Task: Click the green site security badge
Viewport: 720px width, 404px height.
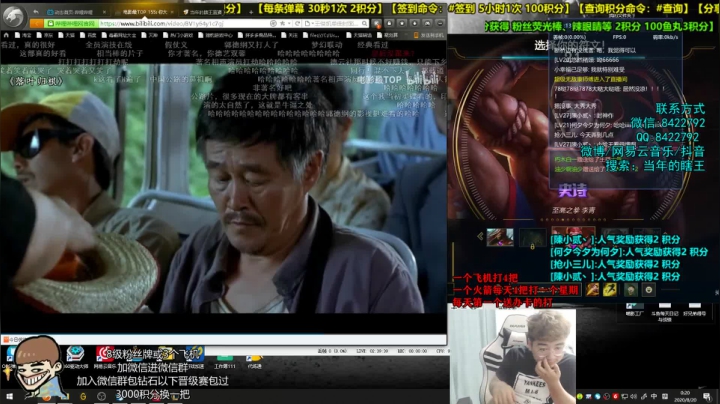Action: (x=71, y=23)
